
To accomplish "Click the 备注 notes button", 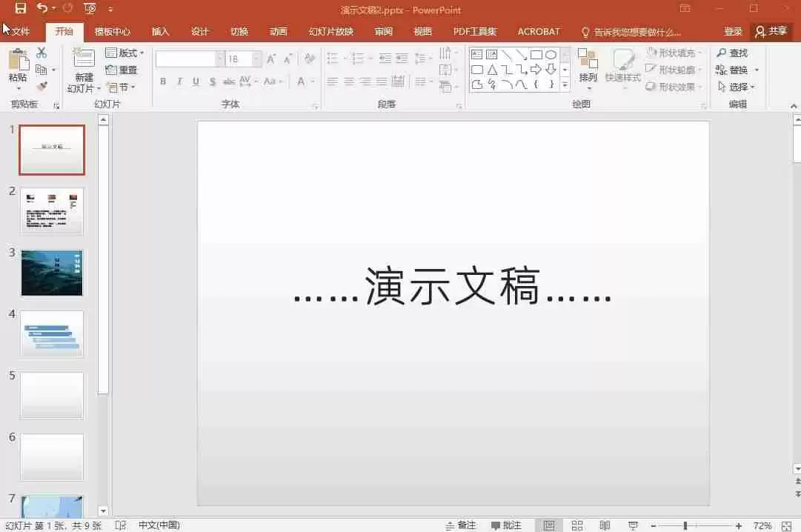I will (466, 525).
